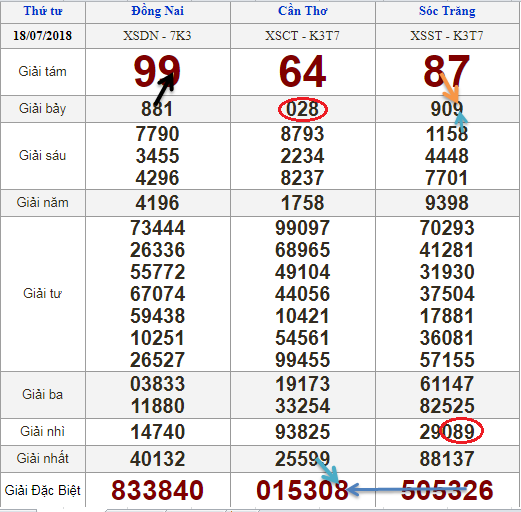Click the black arrow on number 99
The image size is (521, 512).
coord(165,89)
